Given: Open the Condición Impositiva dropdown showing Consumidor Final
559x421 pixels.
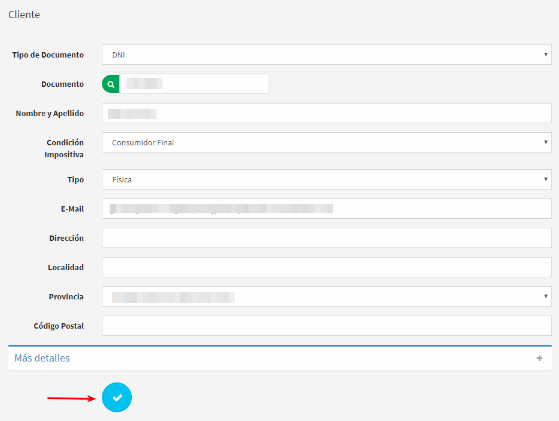Looking at the screenshot, I should (327, 143).
